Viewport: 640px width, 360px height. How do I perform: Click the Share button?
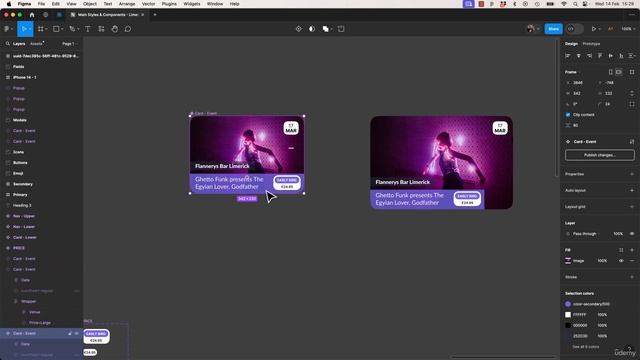point(553,29)
